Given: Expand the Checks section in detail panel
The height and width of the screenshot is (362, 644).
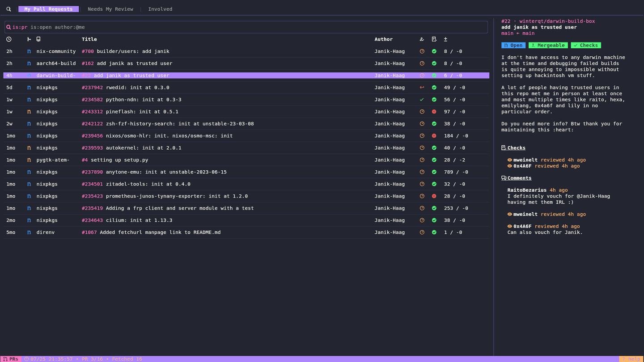Looking at the screenshot, I should point(513,147).
